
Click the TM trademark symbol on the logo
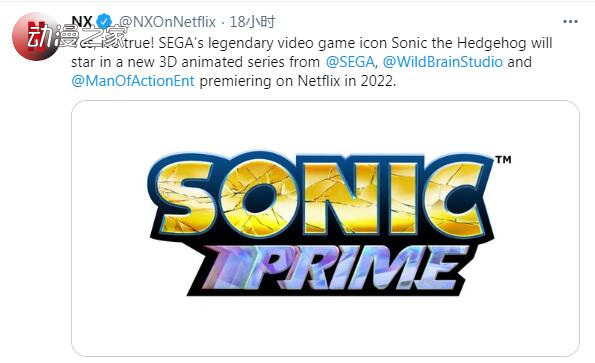coord(503,159)
